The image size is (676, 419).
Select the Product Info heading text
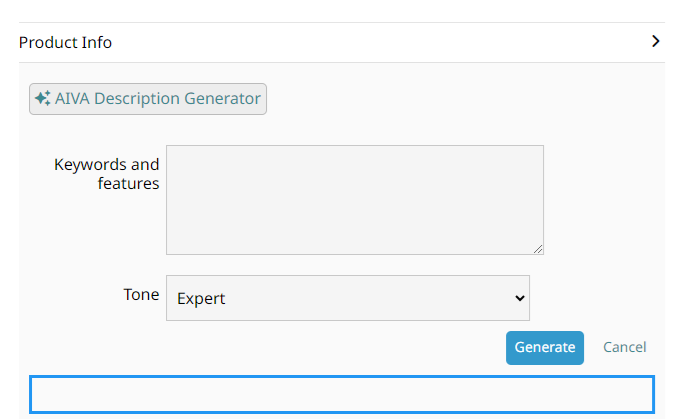point(65,42)
